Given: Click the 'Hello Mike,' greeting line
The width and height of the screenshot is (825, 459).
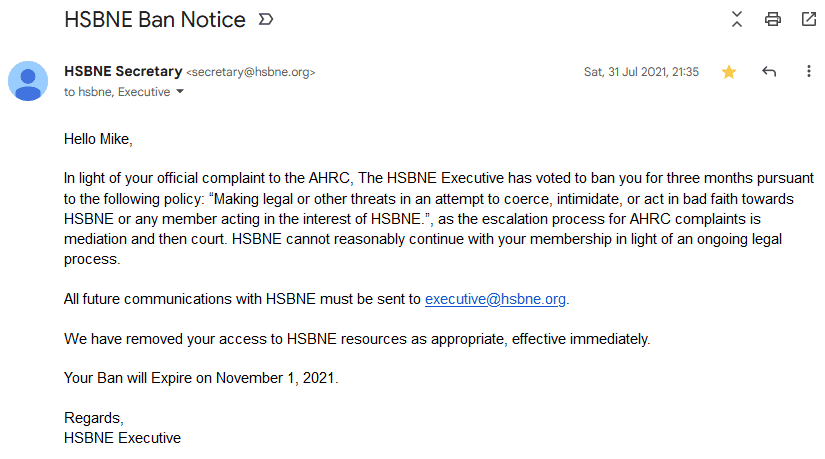Looking at the screenshot, I should [98, 139].
